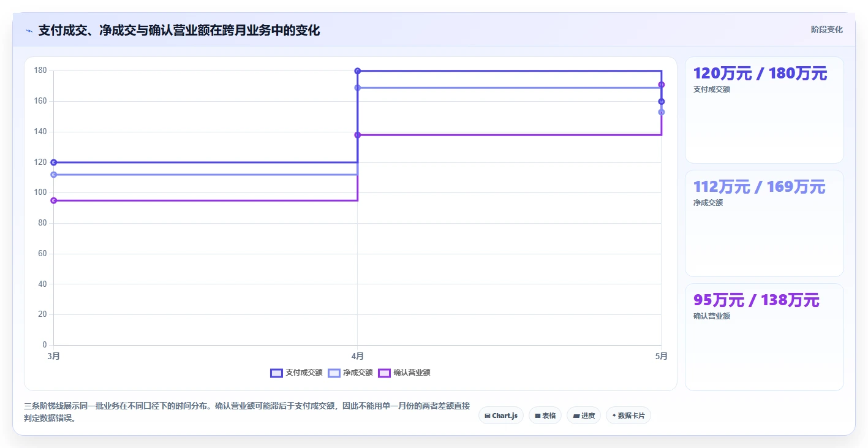Click the 支付成交额 data point at 3月
Screen dimensions: 868x448
coord(54,162)
